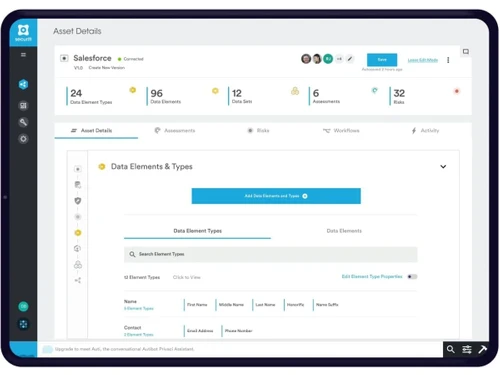
Task: Click the Data Sets cluster icon
Action: click(x=295, y=91)
